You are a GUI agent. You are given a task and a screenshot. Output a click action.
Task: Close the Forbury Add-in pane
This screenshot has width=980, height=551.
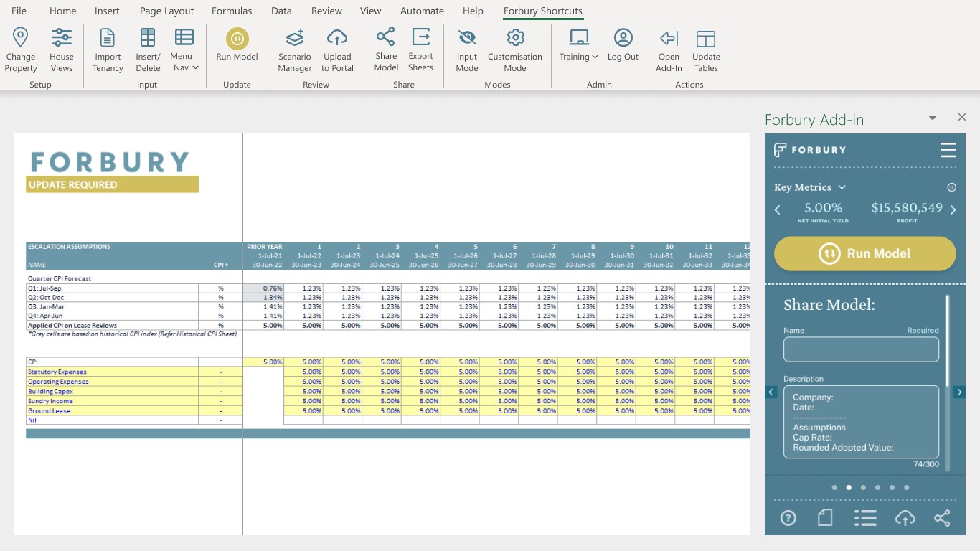tap(962, 117)
